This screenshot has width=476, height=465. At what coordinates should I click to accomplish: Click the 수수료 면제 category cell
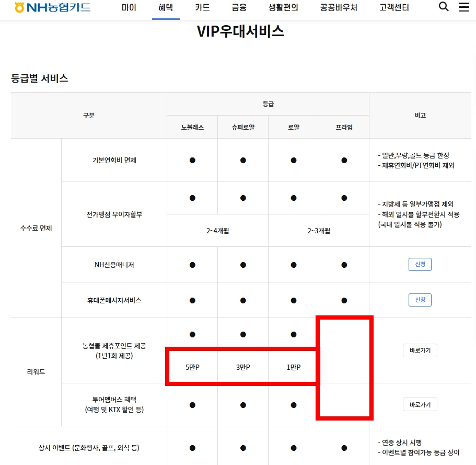click(x=36, y=228)
